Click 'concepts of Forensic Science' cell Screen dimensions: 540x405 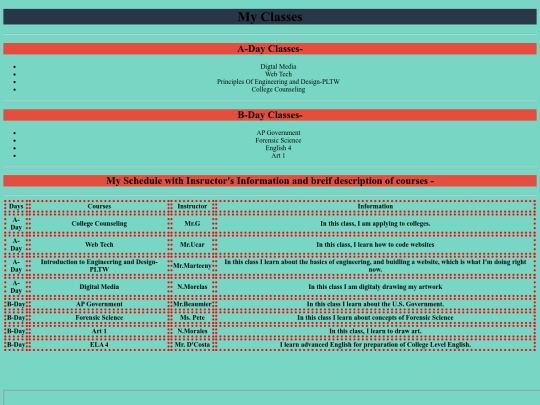[x=375, y=318]
